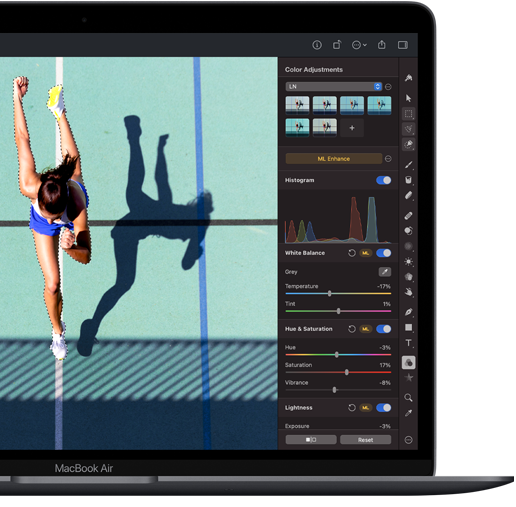Viewport: 516px width, 507px height.
Task: Select the Effects star tool
Action: pos(408,378)
